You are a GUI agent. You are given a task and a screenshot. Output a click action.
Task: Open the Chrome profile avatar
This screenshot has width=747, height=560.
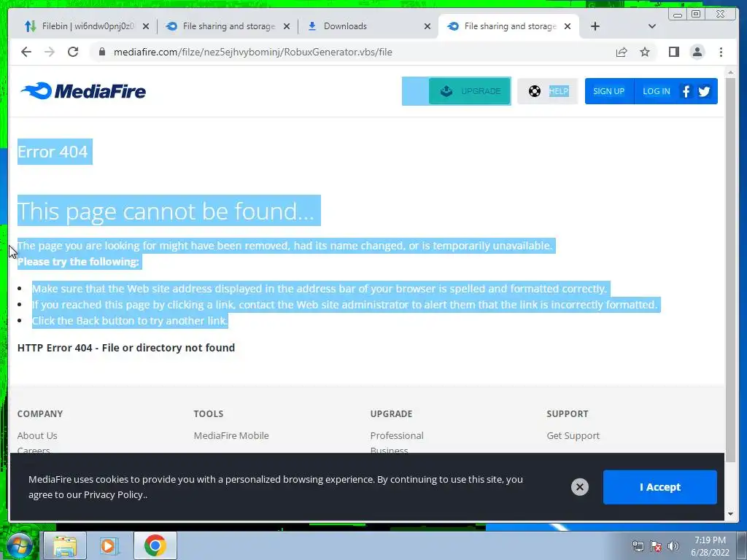click(697, 52)
